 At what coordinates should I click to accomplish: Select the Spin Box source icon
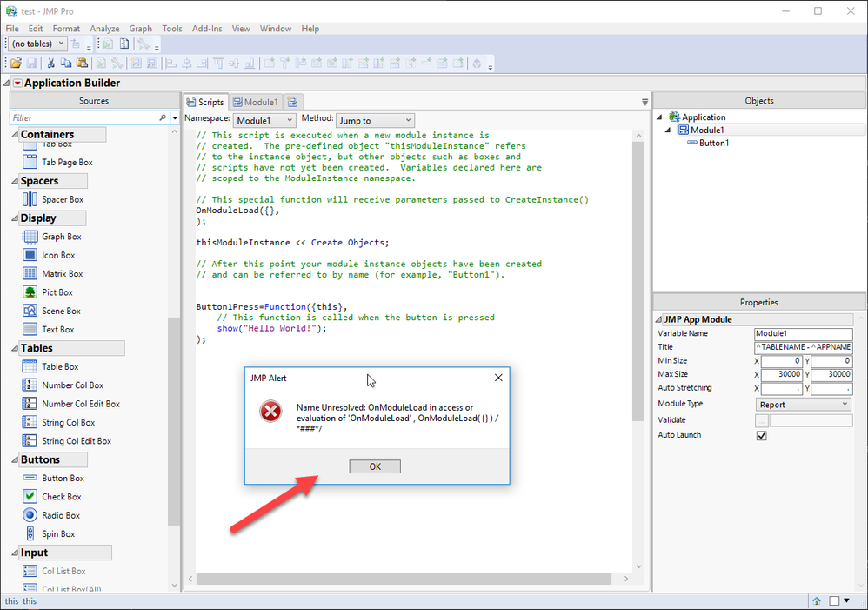pos(30,533)
